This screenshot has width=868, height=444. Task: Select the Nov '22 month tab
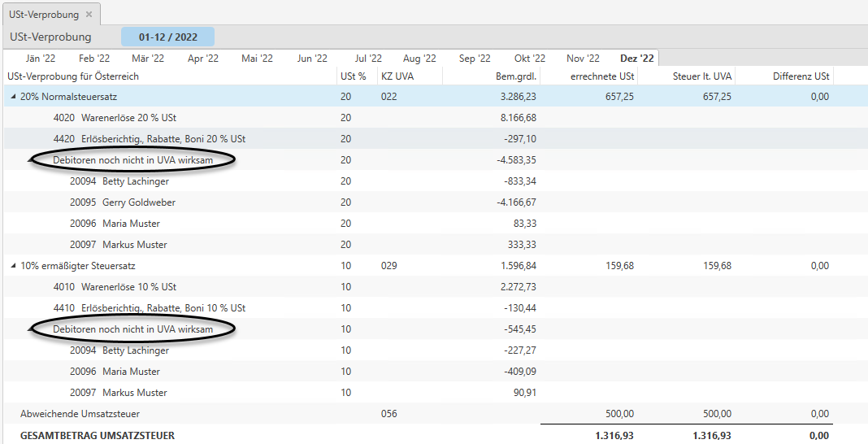point(583,59)
